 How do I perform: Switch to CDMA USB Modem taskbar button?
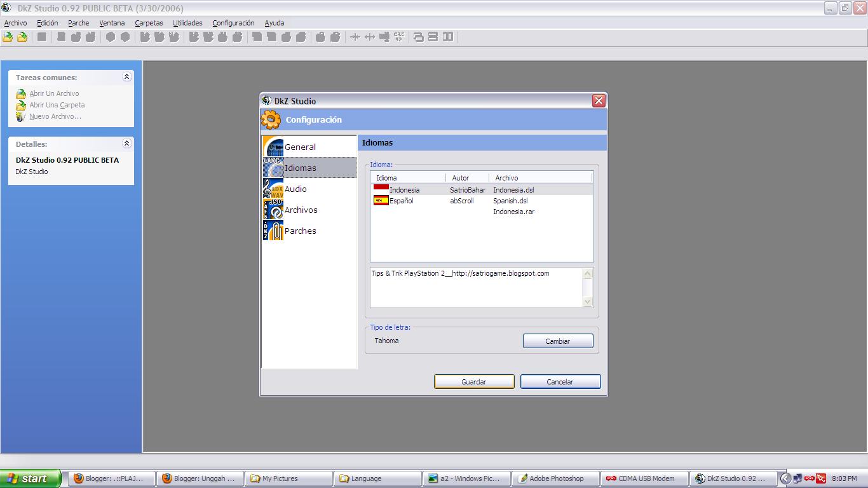click(x=645, y=478)
